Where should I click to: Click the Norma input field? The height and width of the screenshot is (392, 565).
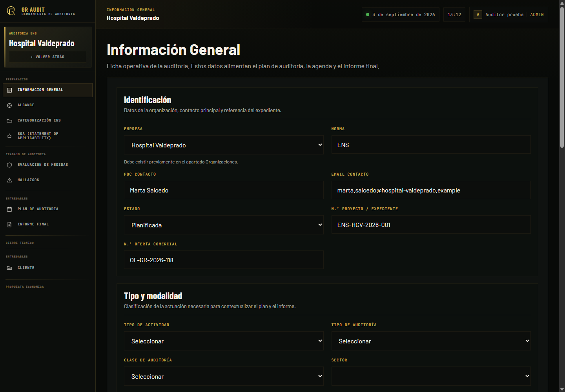(x=431, y=145)
